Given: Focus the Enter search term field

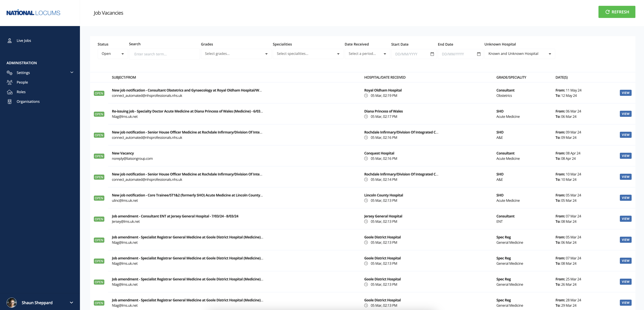Looking at the screenshot, I should pyautogui.click(x=164, y=54).
